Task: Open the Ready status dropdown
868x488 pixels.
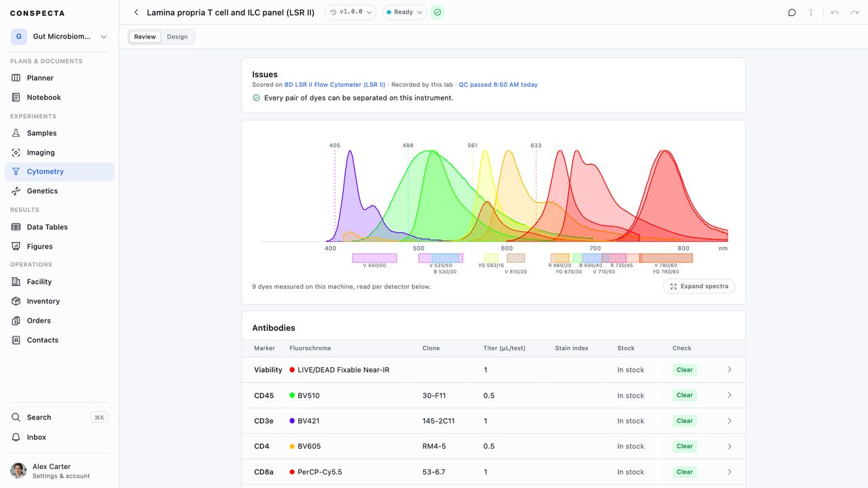Action: coord(404,12)
